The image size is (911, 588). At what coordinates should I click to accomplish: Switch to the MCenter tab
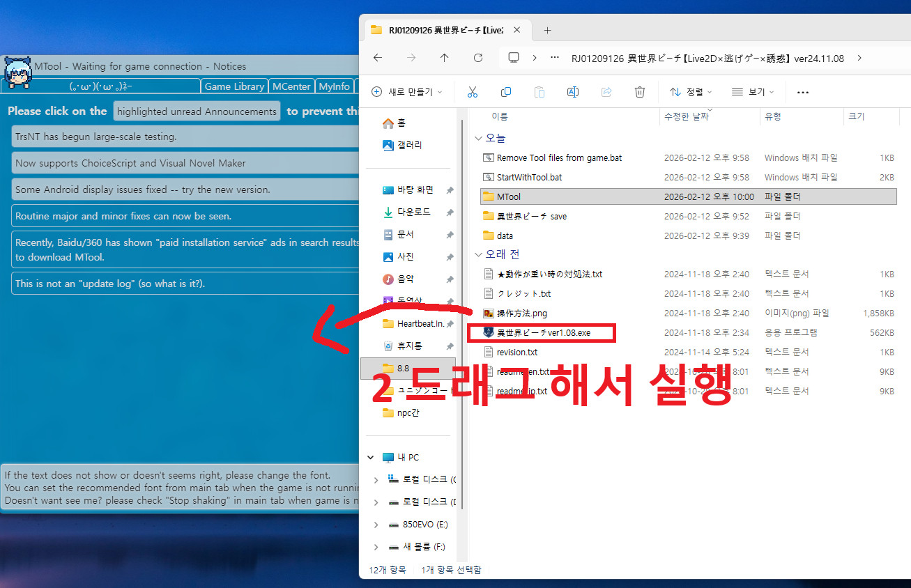(291, 86)
